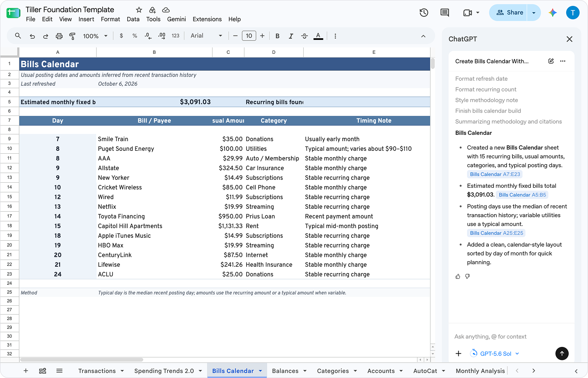
Task: Increase decimal places
Action: point(162,36)
